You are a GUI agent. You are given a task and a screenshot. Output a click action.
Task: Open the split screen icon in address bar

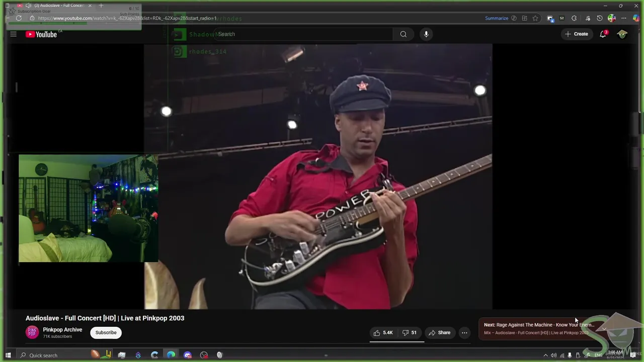coord(524,18)
